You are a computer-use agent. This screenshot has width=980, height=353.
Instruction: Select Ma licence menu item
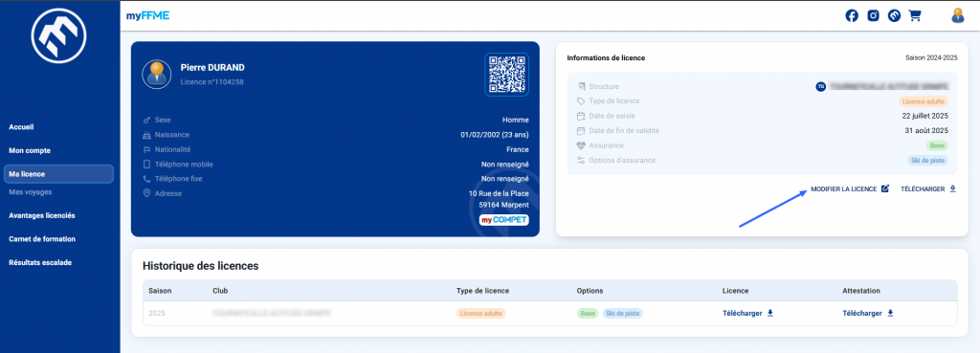[58, 174]
